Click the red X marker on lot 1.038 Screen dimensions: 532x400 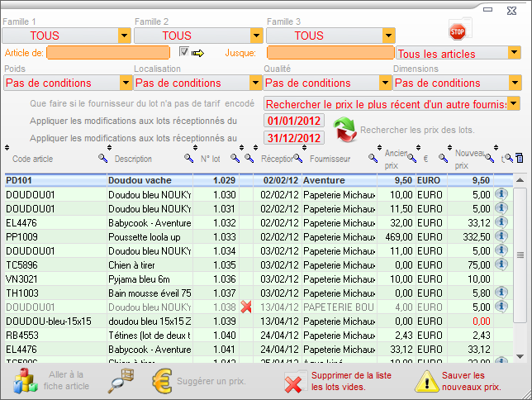[246, 307]
